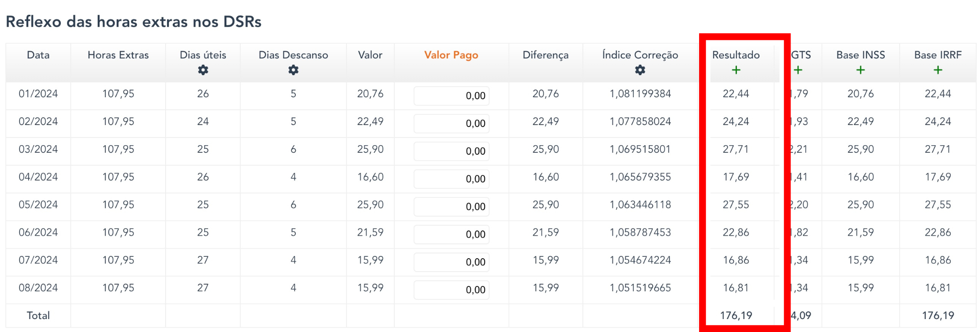The height and width of the screenshot is (332, 980).
Task: Click the Diferença column header
Action: click(x=546, y=55)
